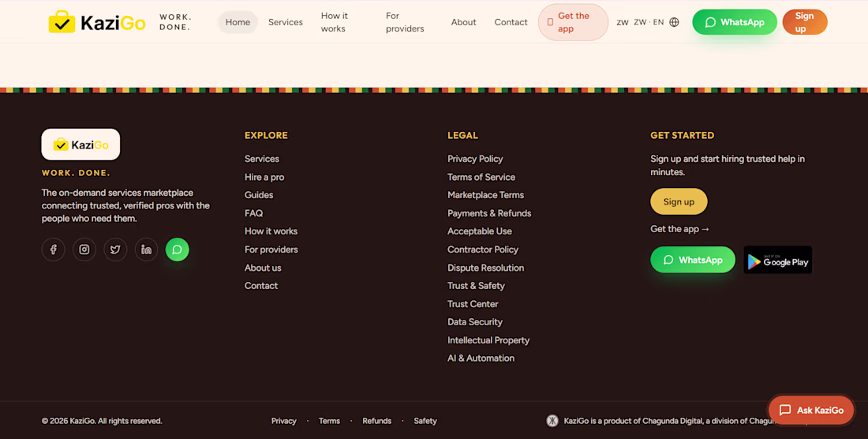
Task: Open the Guides footer link
Action: (x=259, y=195)
